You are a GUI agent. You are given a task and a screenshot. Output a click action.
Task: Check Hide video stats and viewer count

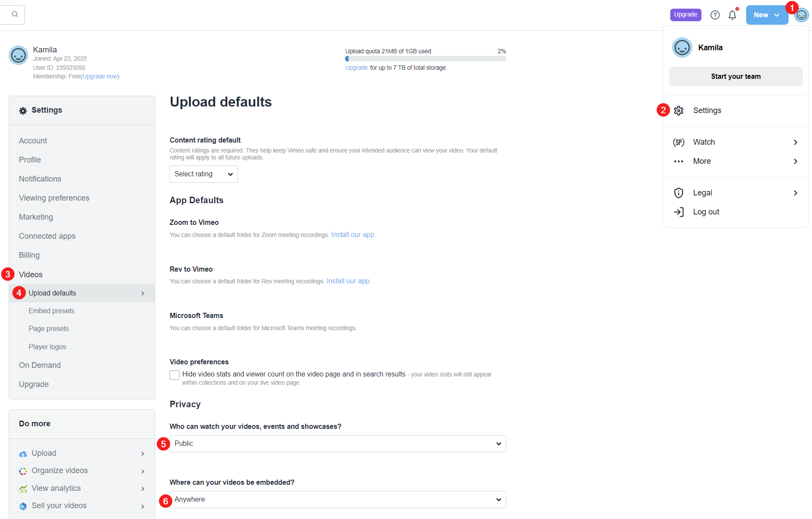click(x=174, y=375)
